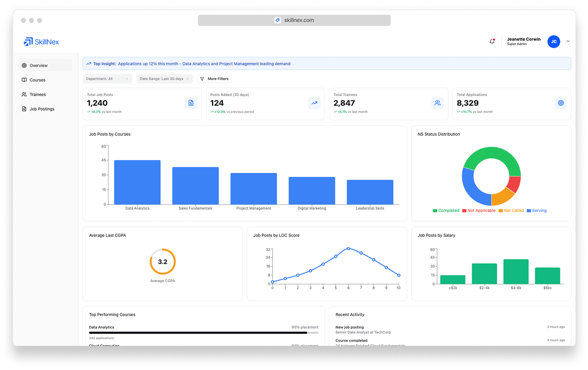
Task: Toggle the Serving legend entry
Action: pos(537,211)
